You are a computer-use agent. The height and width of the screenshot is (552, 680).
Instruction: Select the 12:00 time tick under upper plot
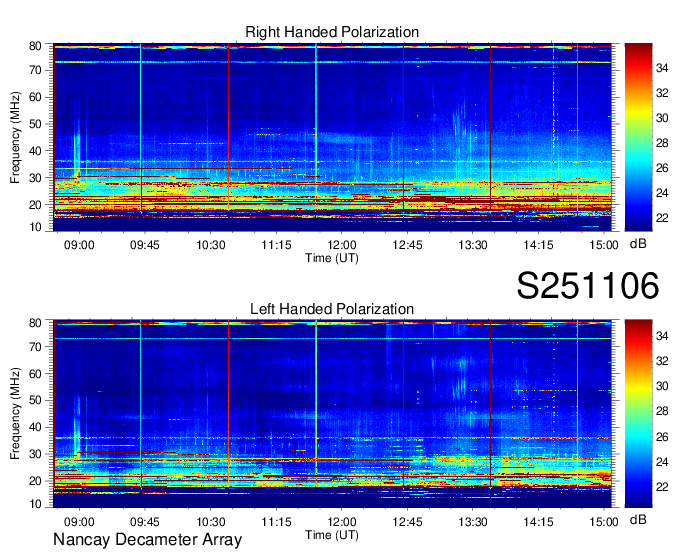tap(342, 244)
